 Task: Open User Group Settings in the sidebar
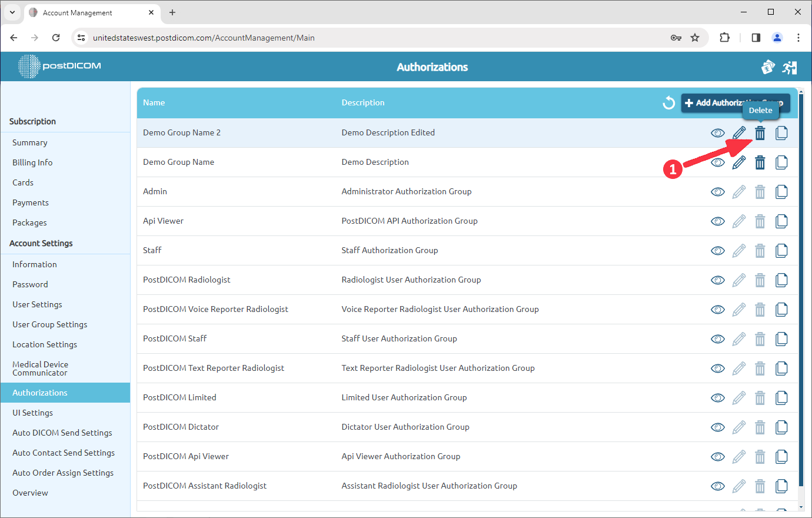pos(49,324)
